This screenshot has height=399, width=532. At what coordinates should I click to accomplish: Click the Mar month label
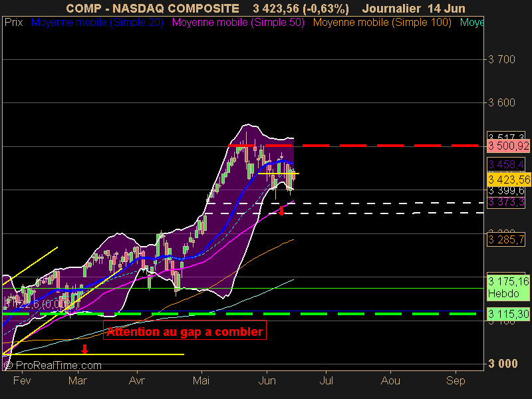coord(78,380)
